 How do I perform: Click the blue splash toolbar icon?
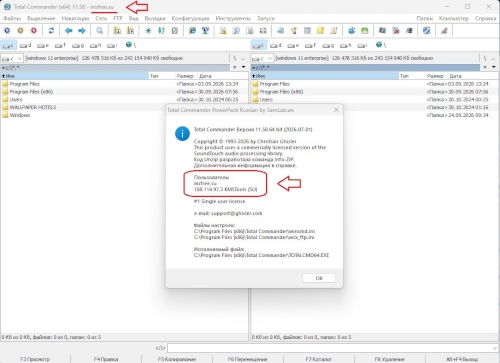(x=351, y=31)
